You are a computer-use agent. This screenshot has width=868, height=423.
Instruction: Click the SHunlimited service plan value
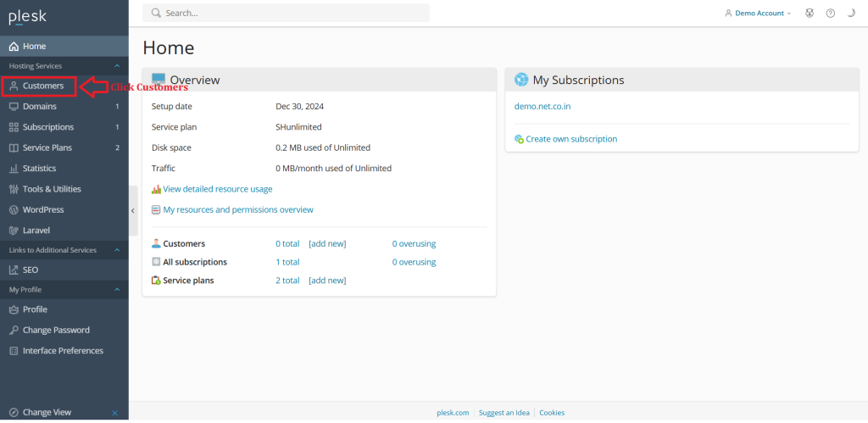tap(298, 127)
